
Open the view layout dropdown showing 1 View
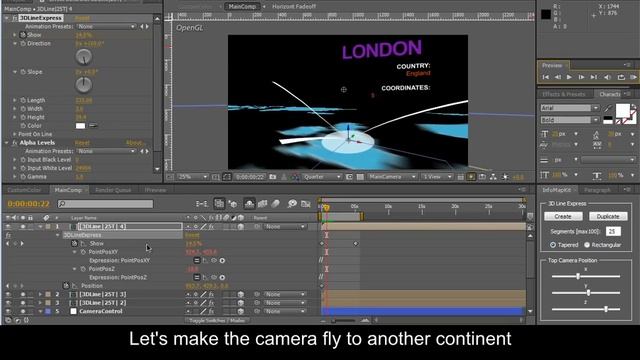point(437,177)
